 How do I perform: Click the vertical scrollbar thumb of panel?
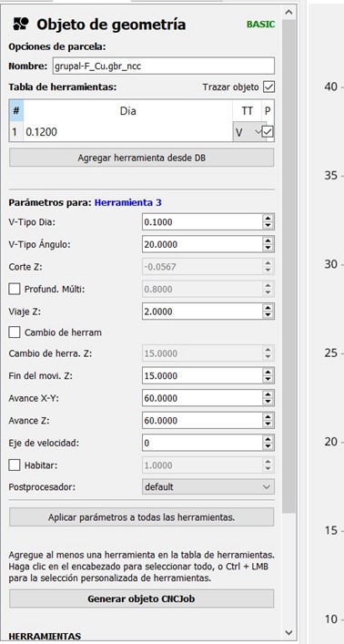click(x=289, y=266)
